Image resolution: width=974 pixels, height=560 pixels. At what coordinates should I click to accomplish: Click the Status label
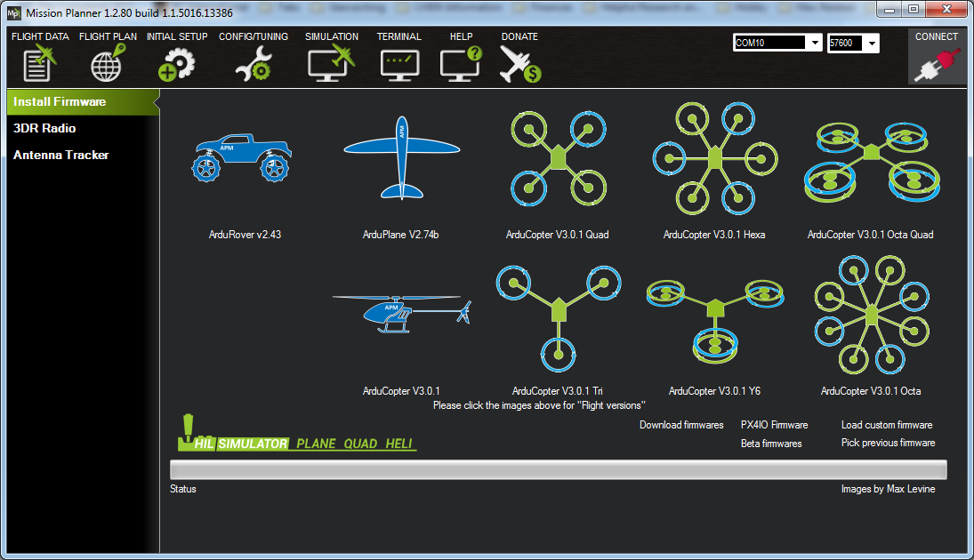[183, 489]
